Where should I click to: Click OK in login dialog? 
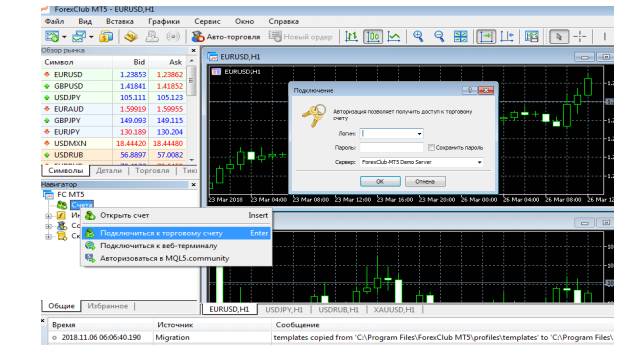380,182
